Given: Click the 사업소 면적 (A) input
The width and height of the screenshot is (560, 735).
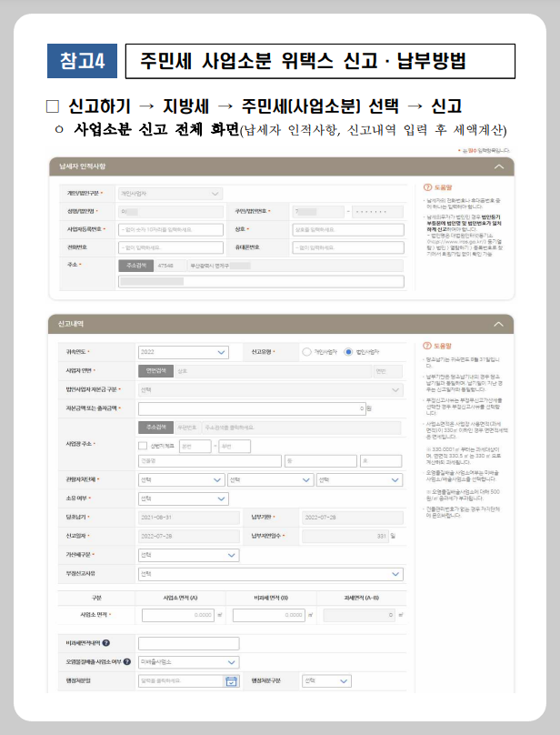Looking at the screenshot, I should tap(178, 615).
